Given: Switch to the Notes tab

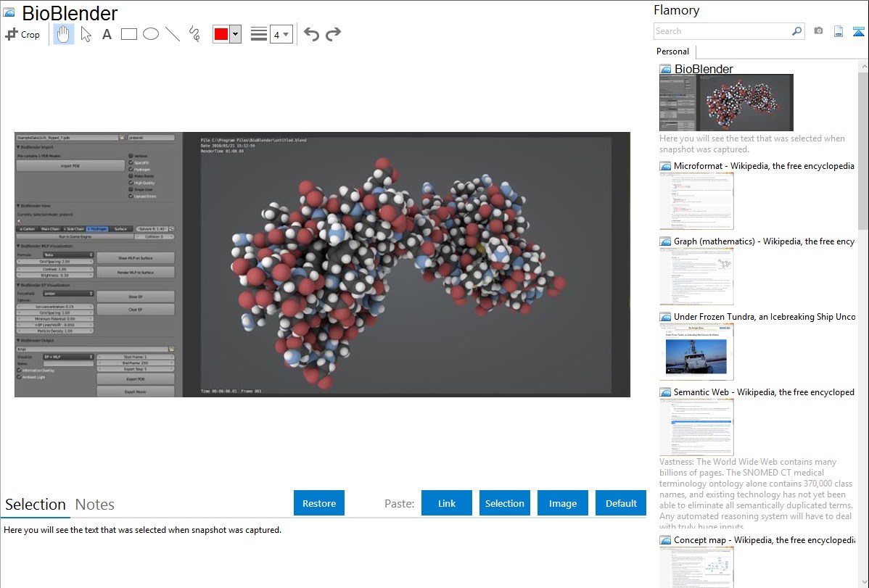Looking at the screenshot, I should (95, 505).
